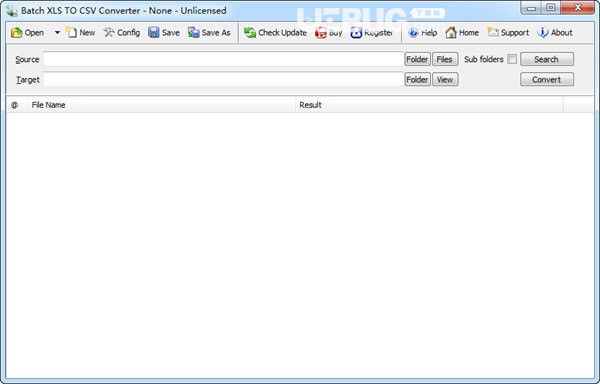
Task: Click the Search button
Action: (547, 59)
